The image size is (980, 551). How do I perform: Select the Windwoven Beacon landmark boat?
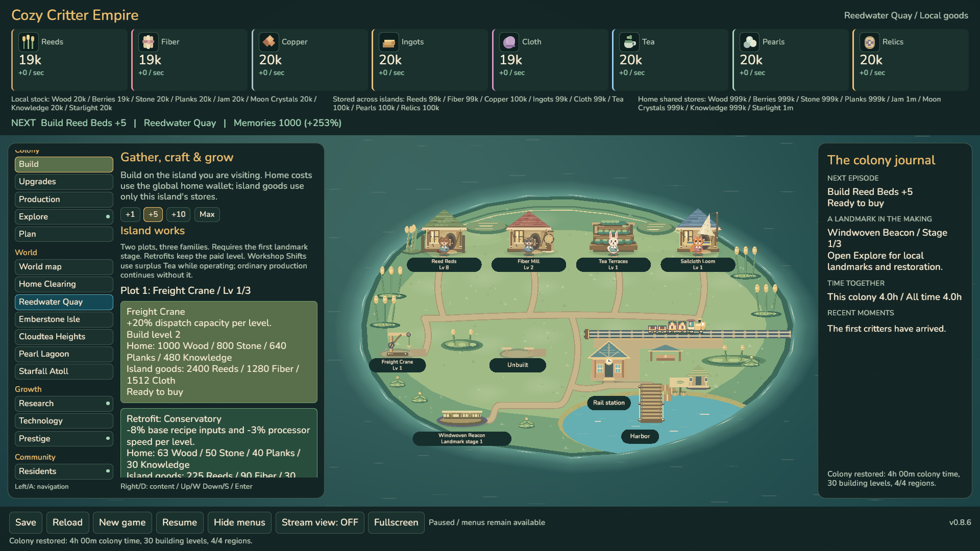462,418
